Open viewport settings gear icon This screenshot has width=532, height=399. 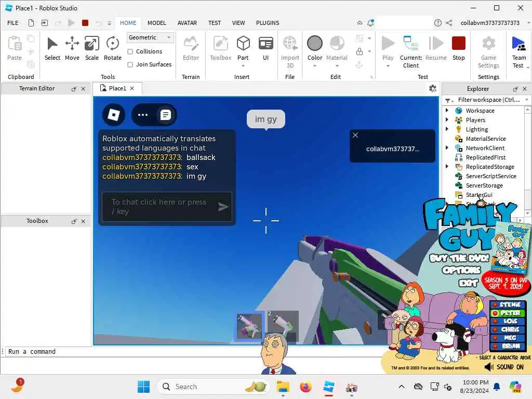(432, 88)
